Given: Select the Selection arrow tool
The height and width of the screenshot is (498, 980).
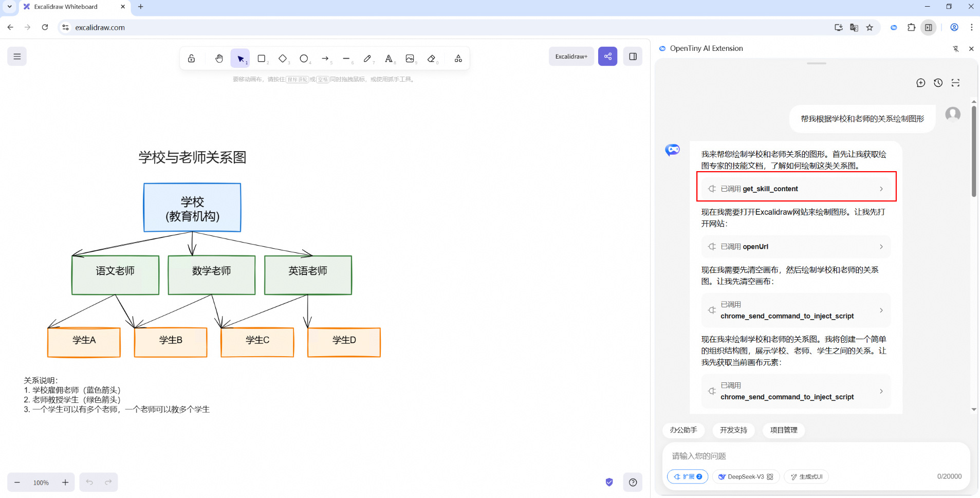Looking at the screenshot, I should pyautogui.click(x=240, y=59).
